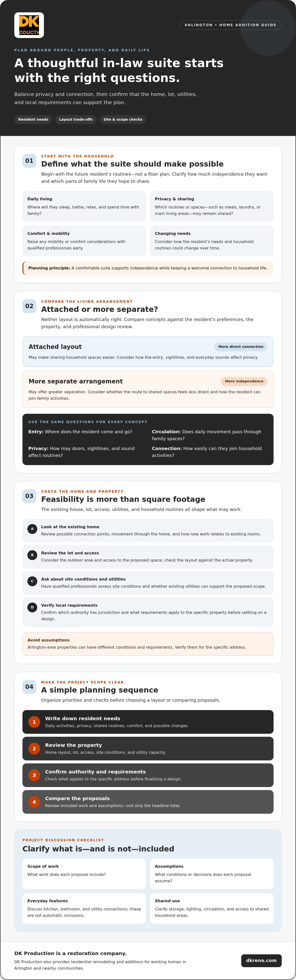
Task: Click step 1 circle for Write down resident needs
Action: (34, 722)
